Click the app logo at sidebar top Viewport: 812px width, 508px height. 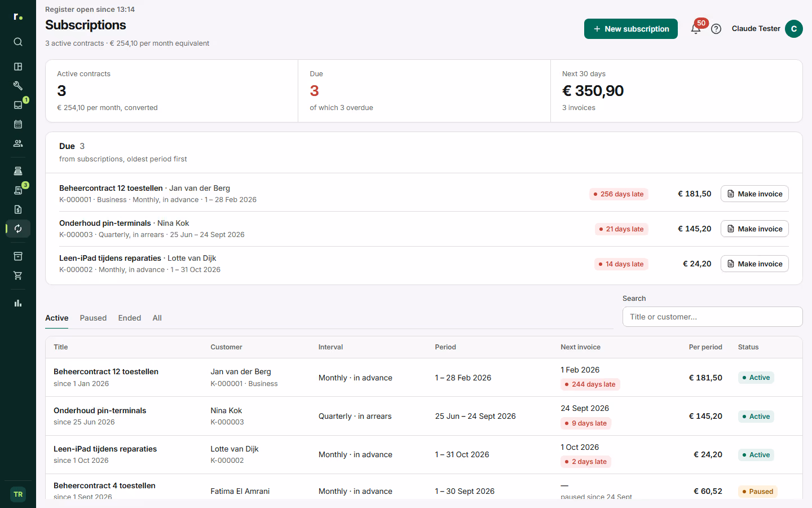click(x=18, y=17)
